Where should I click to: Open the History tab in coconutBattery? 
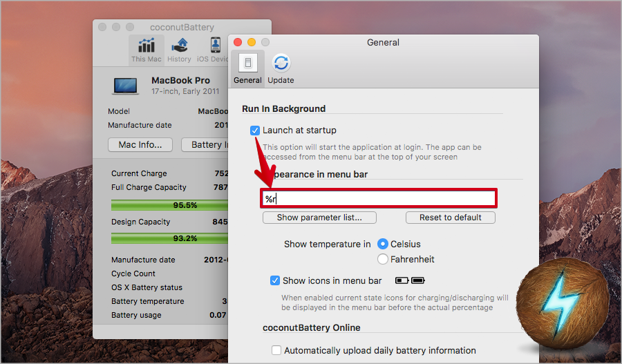coord(179,50)
